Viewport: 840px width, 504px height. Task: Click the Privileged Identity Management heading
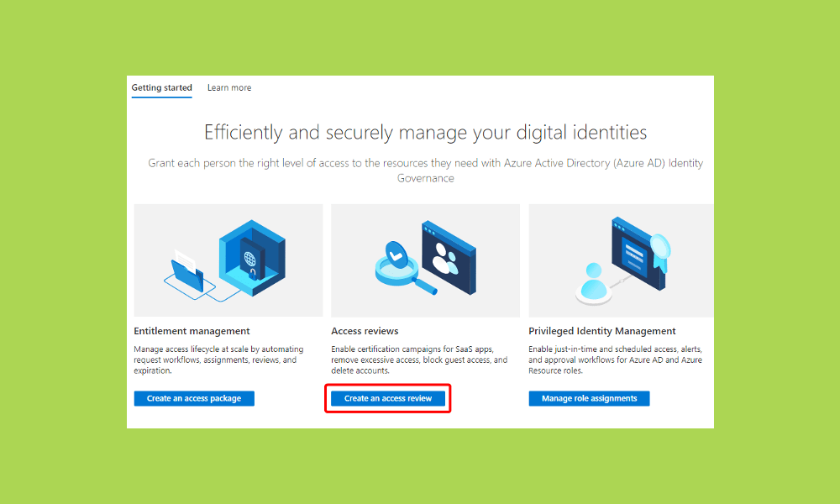coord(602,331)
